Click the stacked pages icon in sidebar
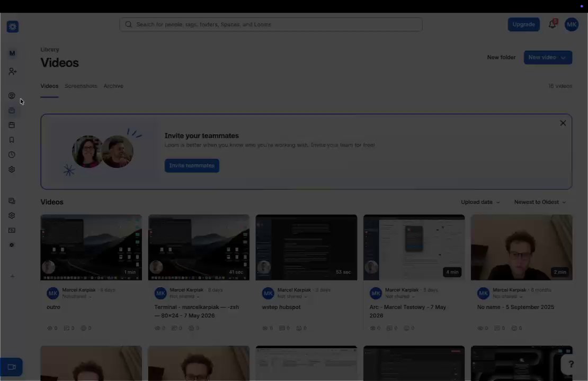The width and height of the screenshot is (588, 381). pos(12,201)
